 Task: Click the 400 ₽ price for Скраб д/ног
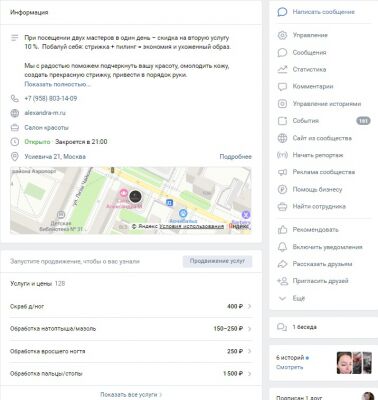click(235, 306)
